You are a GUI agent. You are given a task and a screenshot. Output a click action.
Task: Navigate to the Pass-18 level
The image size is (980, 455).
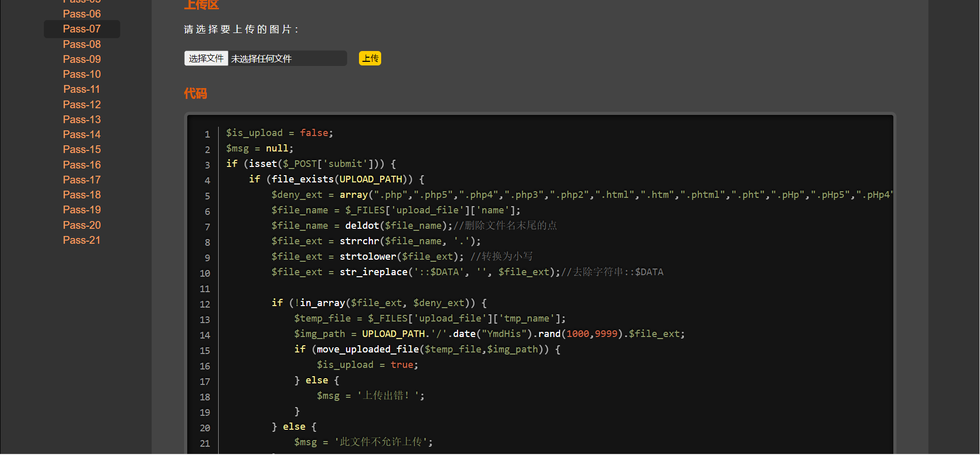coord(81,195)
